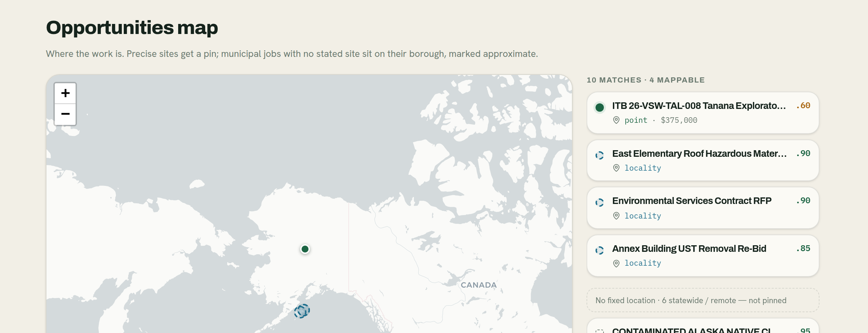Click location pin icon on Annex Building card
868x333 pixels.
(616, 264)
